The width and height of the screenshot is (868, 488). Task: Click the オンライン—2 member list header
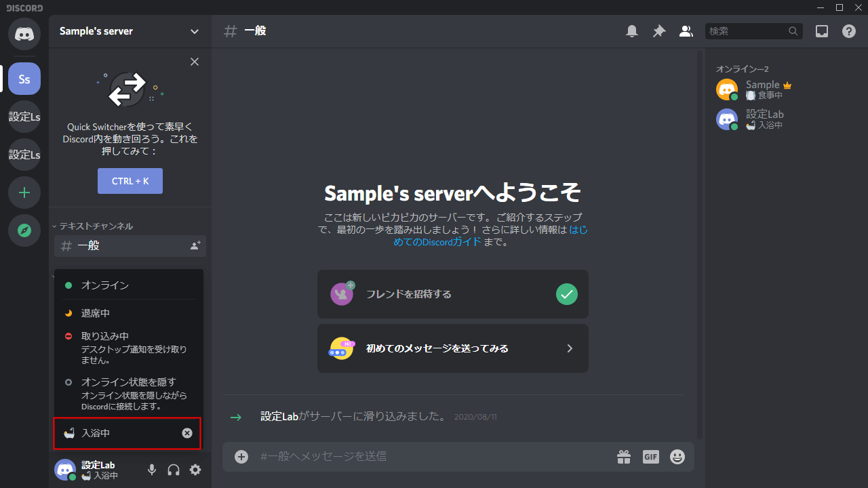pyautogui.click(x=743, y=69)
